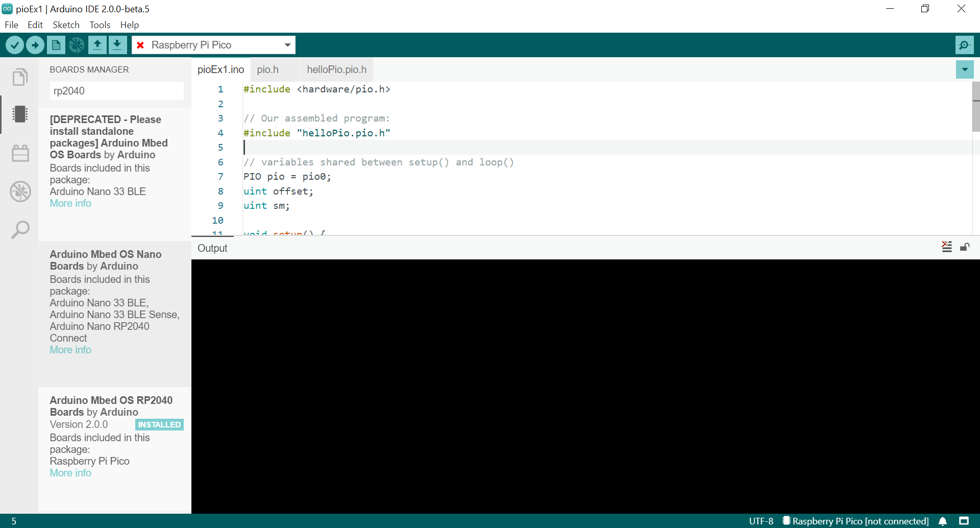980x528 pixels.
Task: Clear the Output console with the clear icon
Action: click(x=947, y=247)
